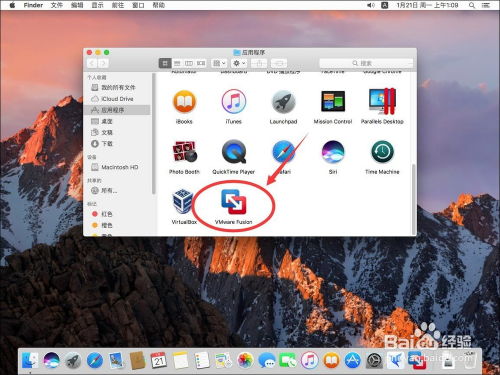500x375 pixels.
Task: Select the Siri app in Finder window
Action: [333, 152]
